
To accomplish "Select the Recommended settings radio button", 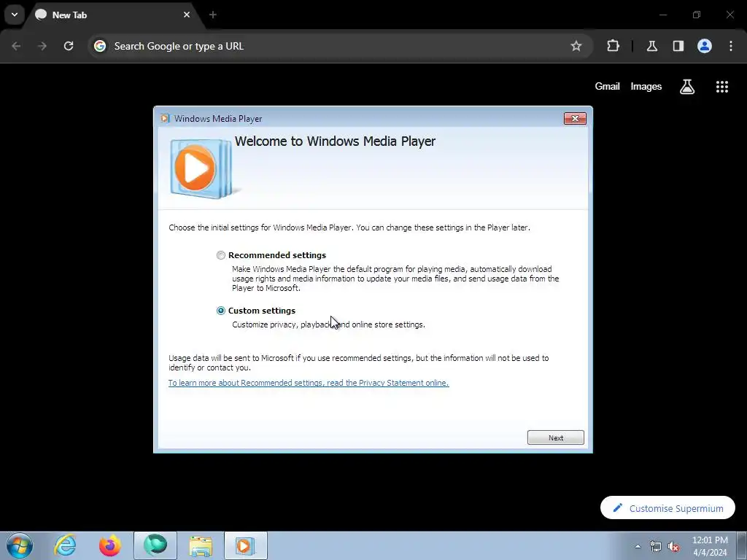I will pos(220,255).
